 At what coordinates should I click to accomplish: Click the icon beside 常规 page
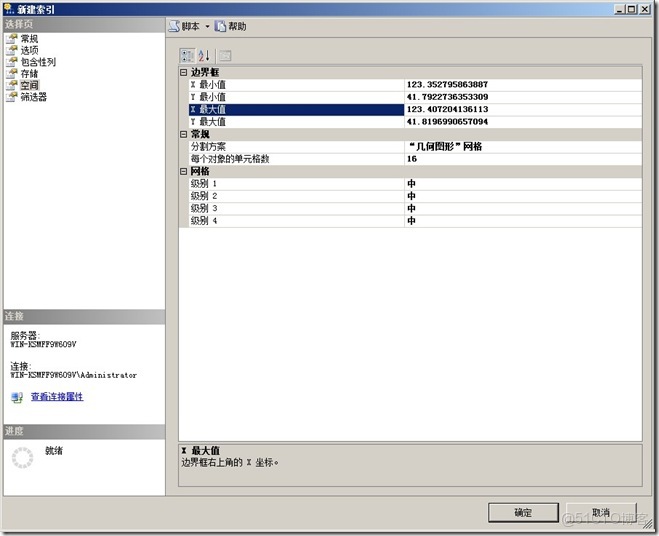tap(12, 39)
